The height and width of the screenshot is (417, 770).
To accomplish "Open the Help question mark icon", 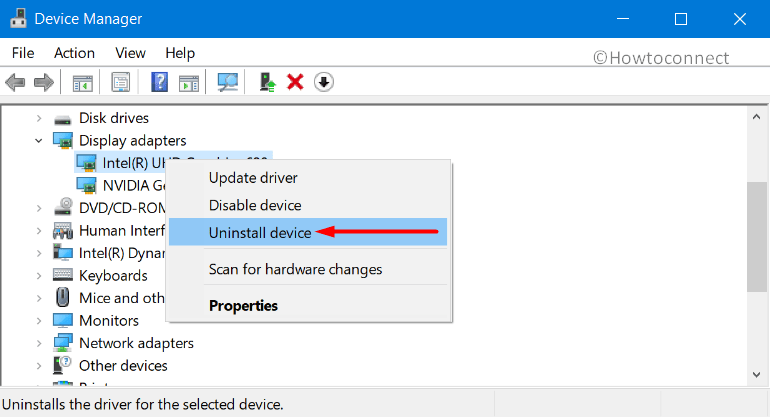I will (x=159, y=82).
